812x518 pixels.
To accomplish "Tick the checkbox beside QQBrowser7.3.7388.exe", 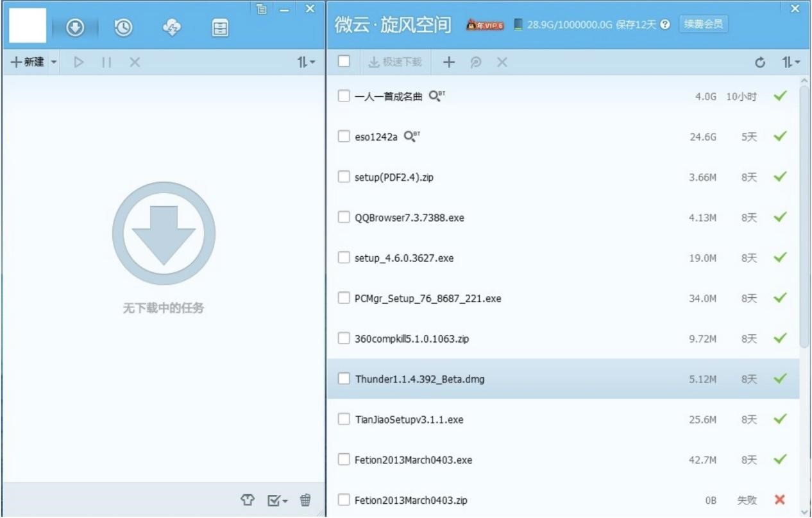I will coord(344,217).
